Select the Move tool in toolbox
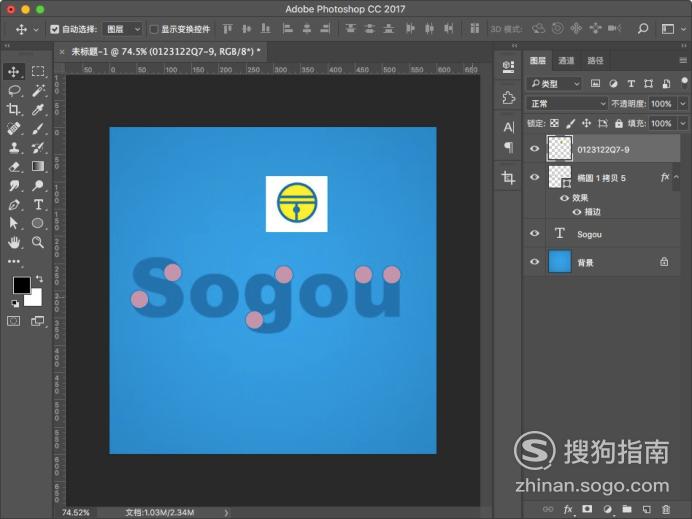The height and width of the screenshot is (519, 692). tap(14, 71)
